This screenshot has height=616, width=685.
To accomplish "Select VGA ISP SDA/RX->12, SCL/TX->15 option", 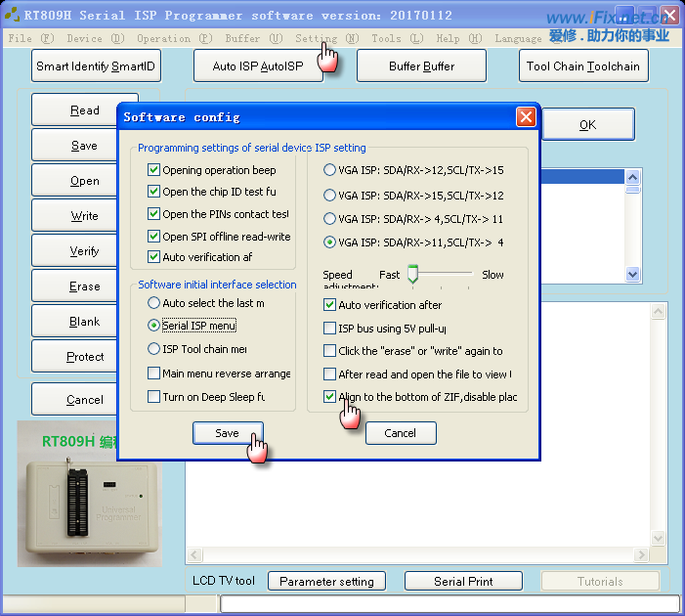I will click(x=329, y=170).
